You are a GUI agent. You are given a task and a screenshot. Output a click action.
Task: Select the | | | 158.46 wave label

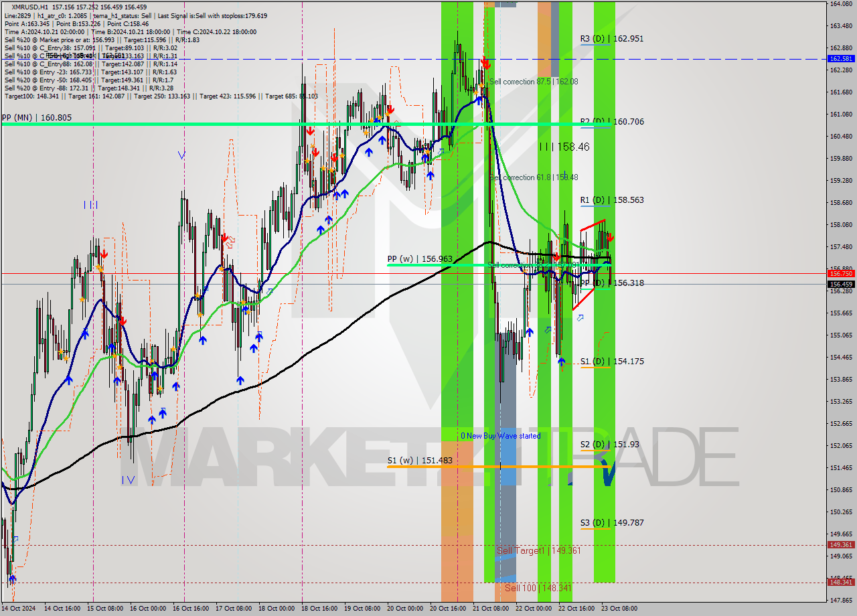pyautogui.click(x=564, y=147)
